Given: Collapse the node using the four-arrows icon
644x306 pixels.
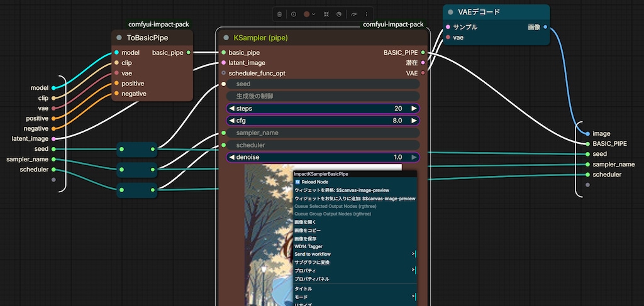Looking at the screenshot, I should click(x=326, y=14).
